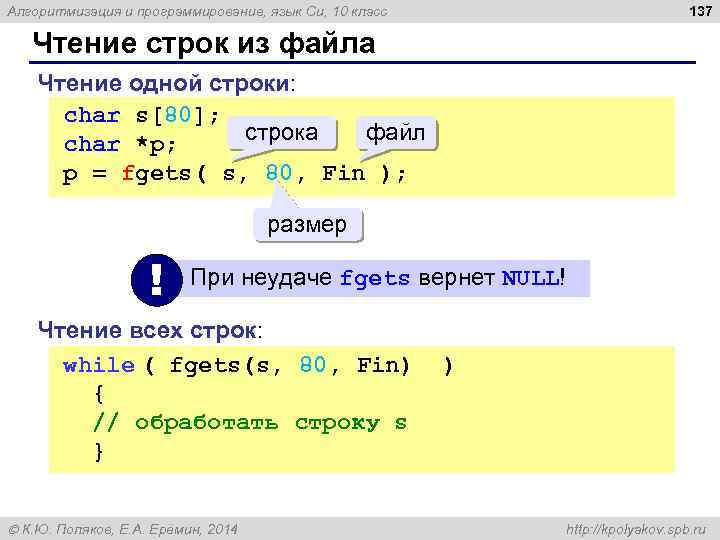Click the comment '// обработать строку s'
720x540 pixels.
coord(250,423)
